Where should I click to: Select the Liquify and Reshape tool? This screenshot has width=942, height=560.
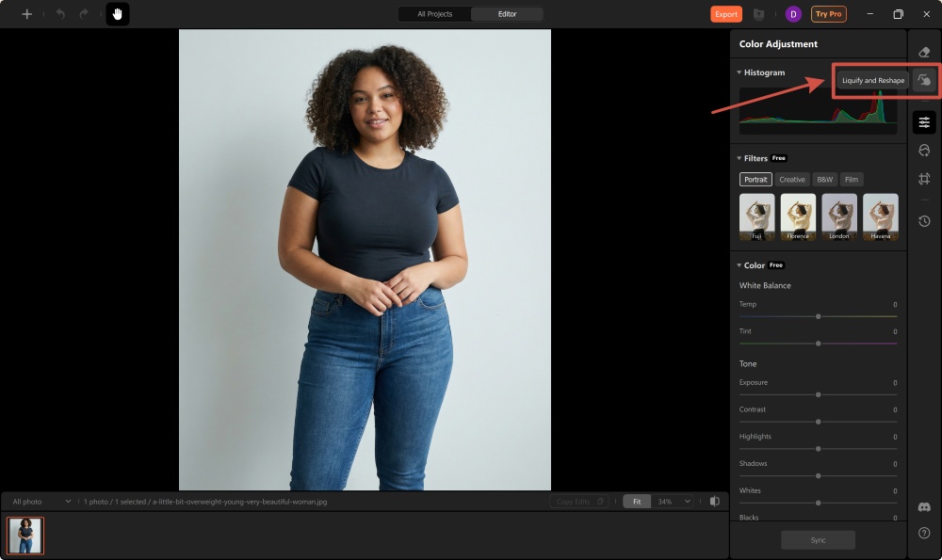point(924,82)
